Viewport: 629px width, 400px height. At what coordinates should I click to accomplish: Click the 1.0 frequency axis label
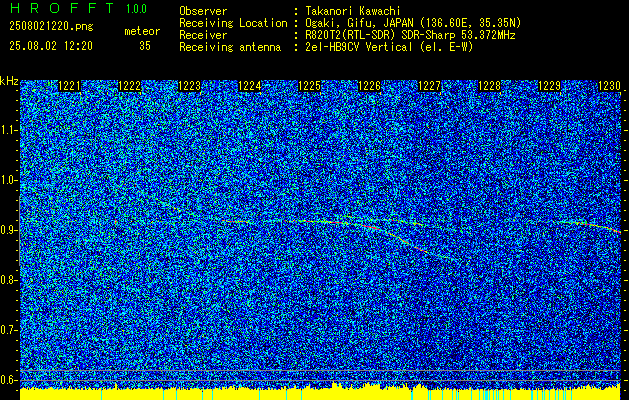point(9,180)
